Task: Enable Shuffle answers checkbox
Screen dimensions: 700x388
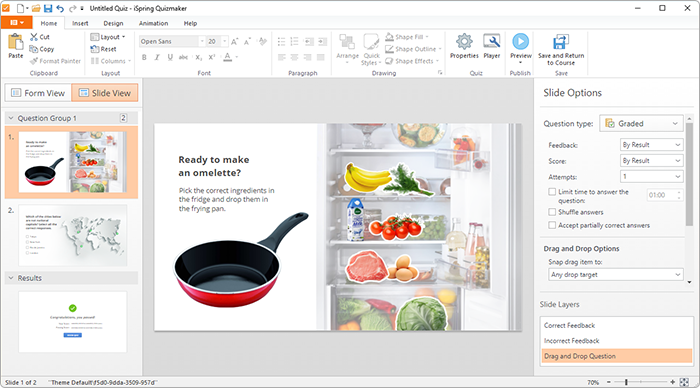Action: 552,212
